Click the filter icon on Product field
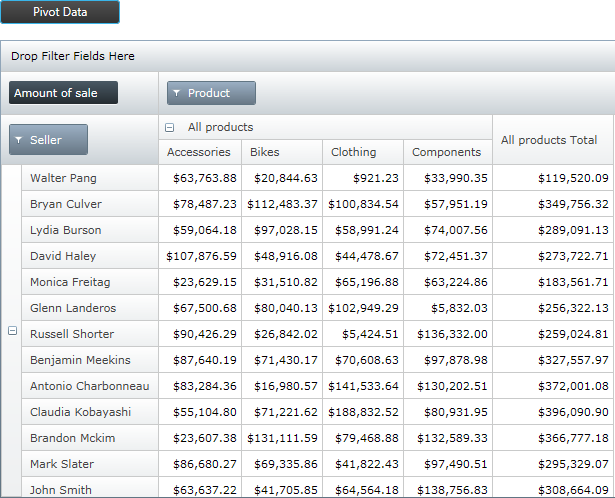This screenshot has width=615, height=498. (177, 93)
